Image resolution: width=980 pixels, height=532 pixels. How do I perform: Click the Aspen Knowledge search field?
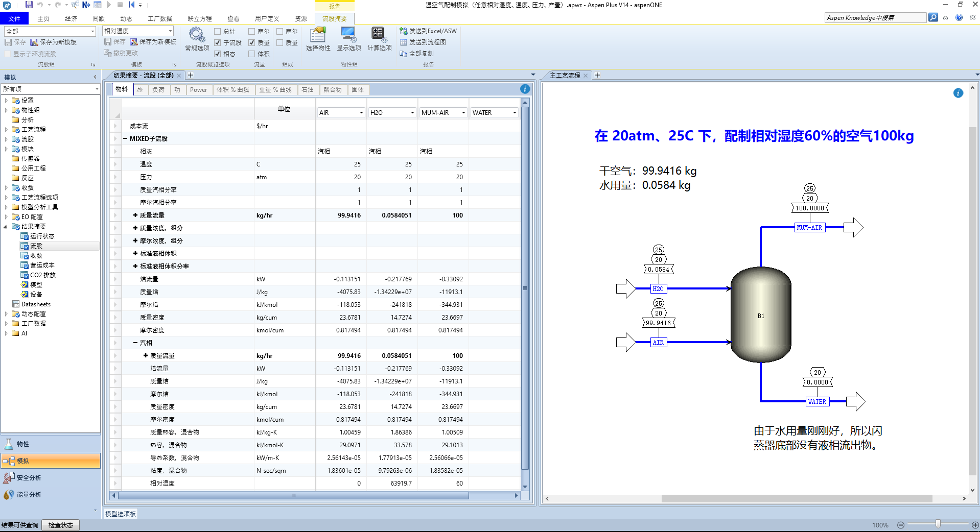[x=875, y=17]
